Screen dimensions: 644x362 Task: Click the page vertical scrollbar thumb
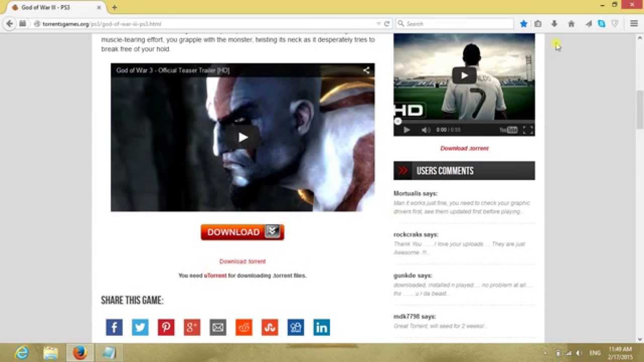click(640, 110)
